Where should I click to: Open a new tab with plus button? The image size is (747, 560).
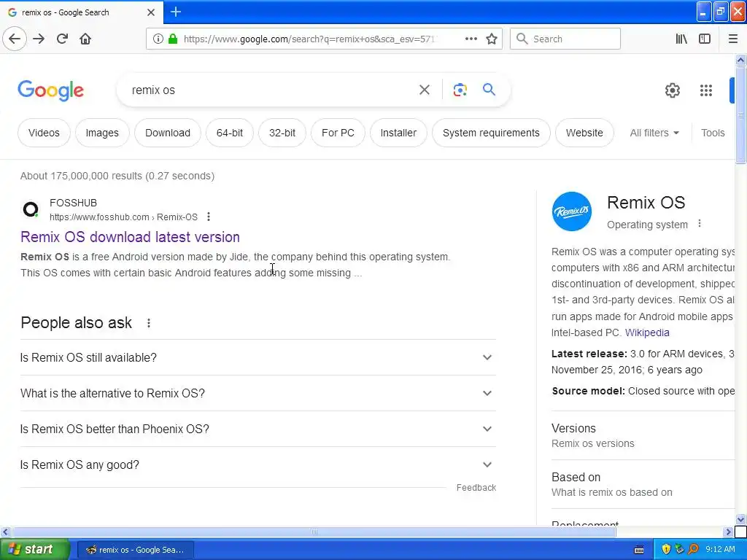(x=176, y=12)
